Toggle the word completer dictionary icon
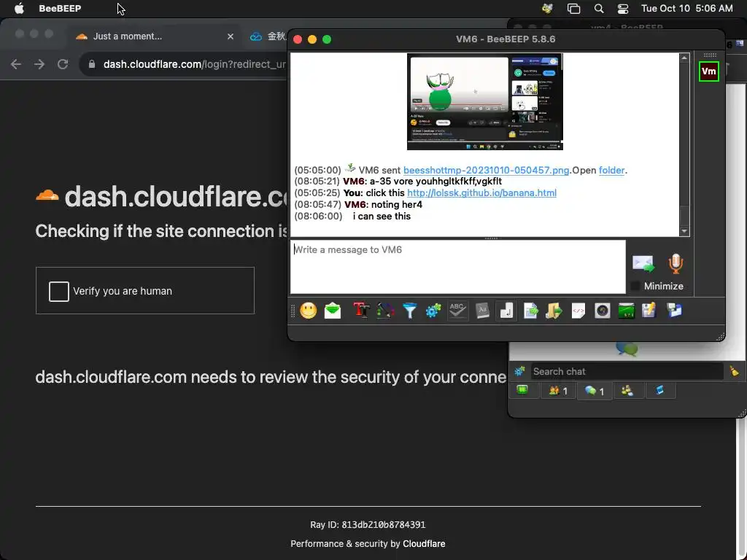The width and height of the screenshot is (747, 560). pos(482,311)
